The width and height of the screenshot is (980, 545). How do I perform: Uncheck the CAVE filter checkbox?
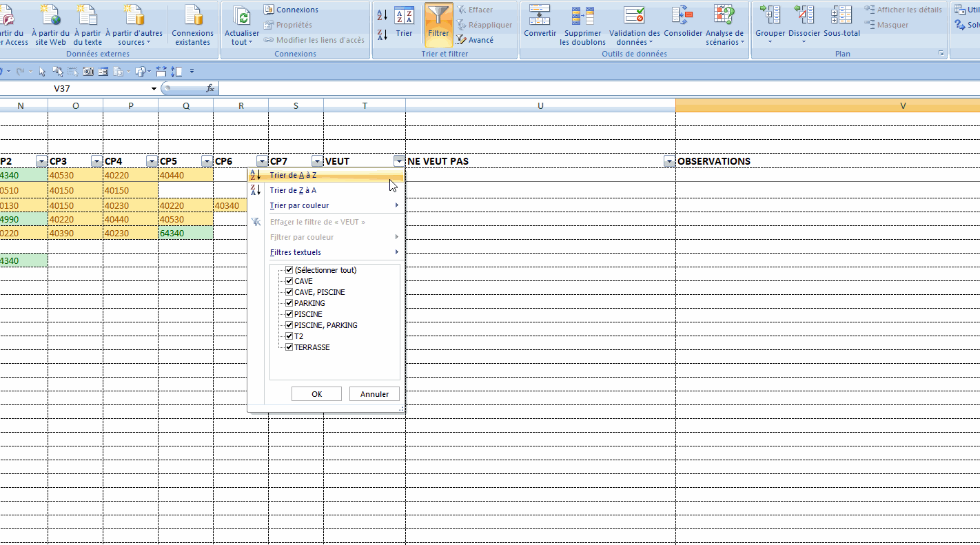289,281
